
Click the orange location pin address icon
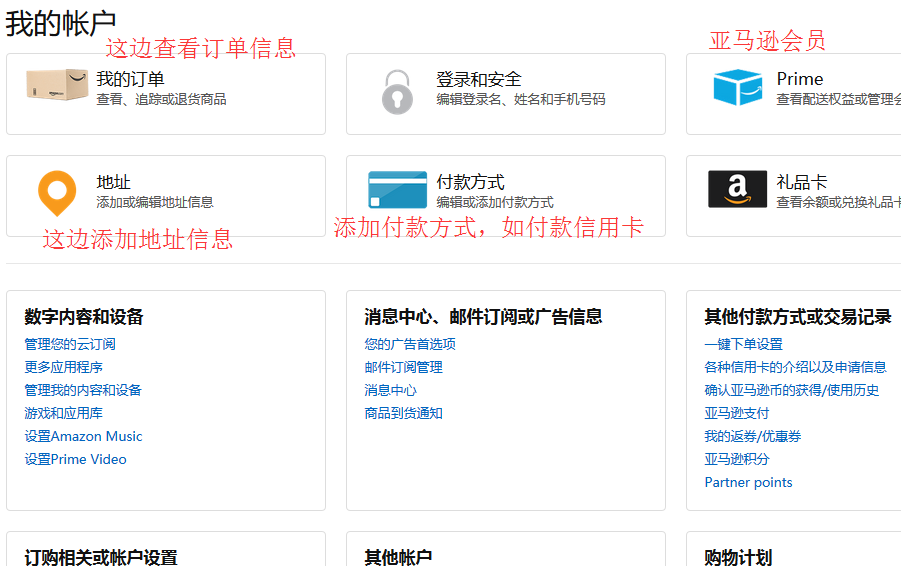click(57, 193)
